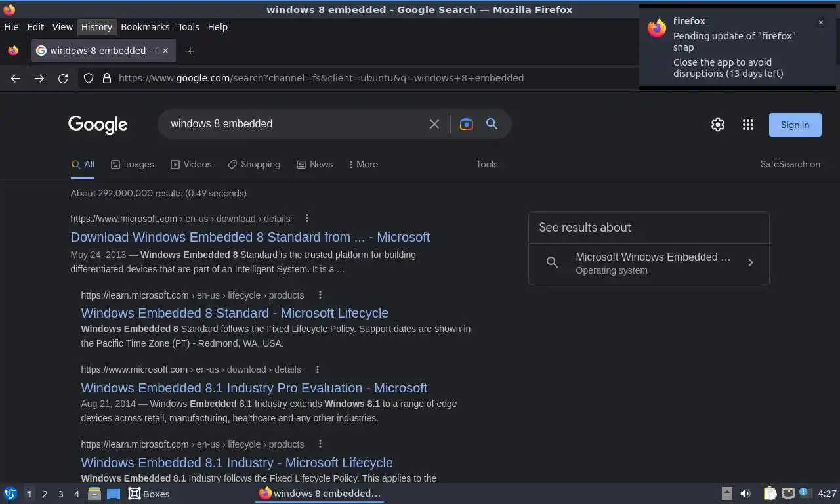Open a new tab with plus button
Image resolution: width=840 pixels, height=504 pixels.
tap(190, 51)
